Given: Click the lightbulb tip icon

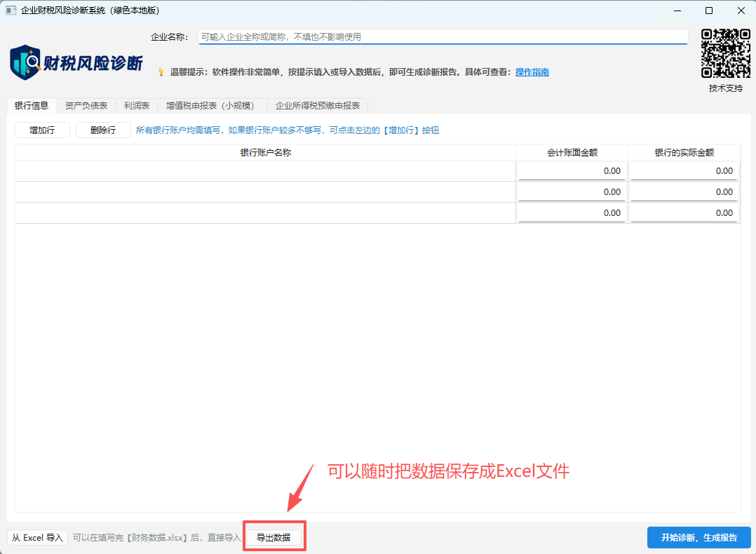Looking at the screenshot, I should [161, 72].
